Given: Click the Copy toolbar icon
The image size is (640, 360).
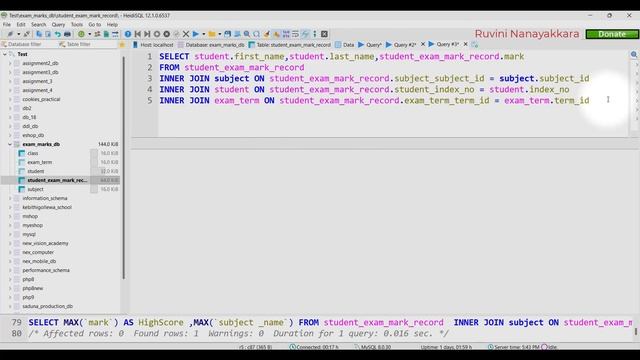Looking at the screenshot, I should [x=39, y=34].
